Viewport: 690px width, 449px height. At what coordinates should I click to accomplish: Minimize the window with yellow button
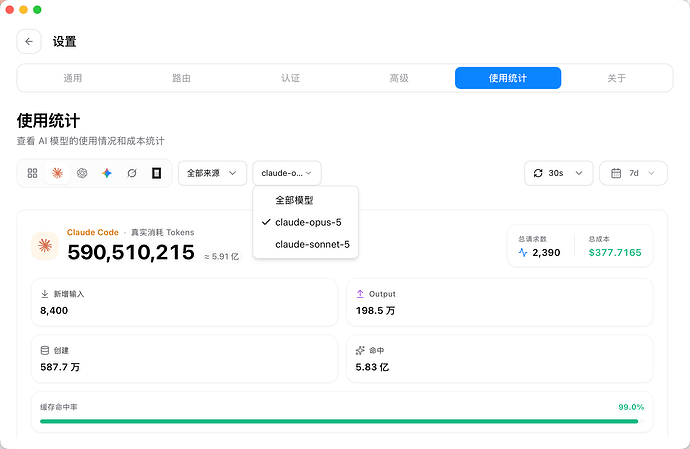click(23, 10)
